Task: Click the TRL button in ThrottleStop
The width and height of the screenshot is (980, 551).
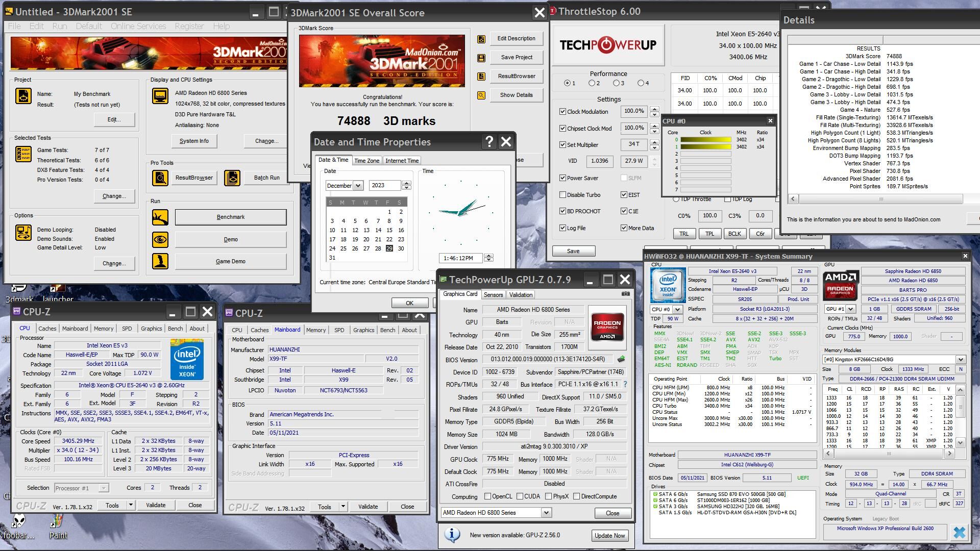Action: click(x=684, y=234)
